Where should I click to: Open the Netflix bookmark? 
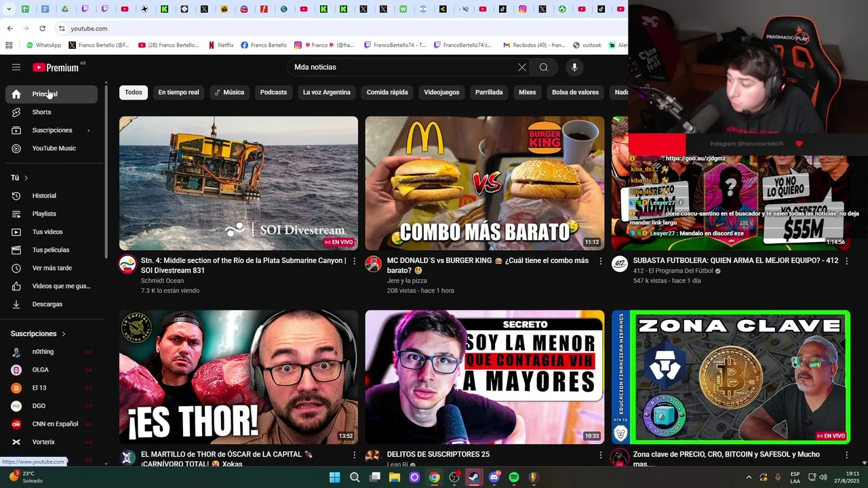point(220,45)
